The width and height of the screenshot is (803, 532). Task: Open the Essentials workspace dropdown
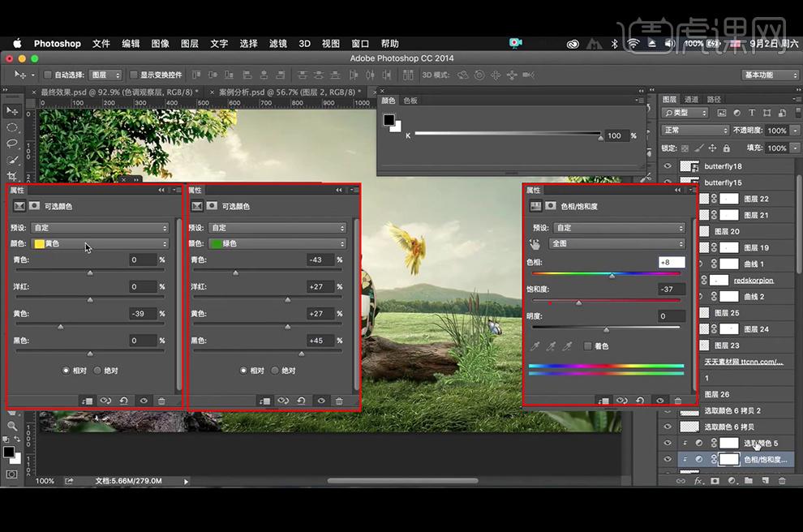coord(770,75)
